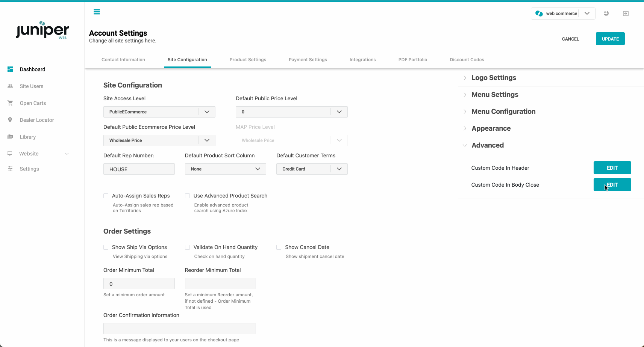The width and height of the screenshot is (644, 347).
Task: Open the hamburger menu icon
Action: point(97,12)
